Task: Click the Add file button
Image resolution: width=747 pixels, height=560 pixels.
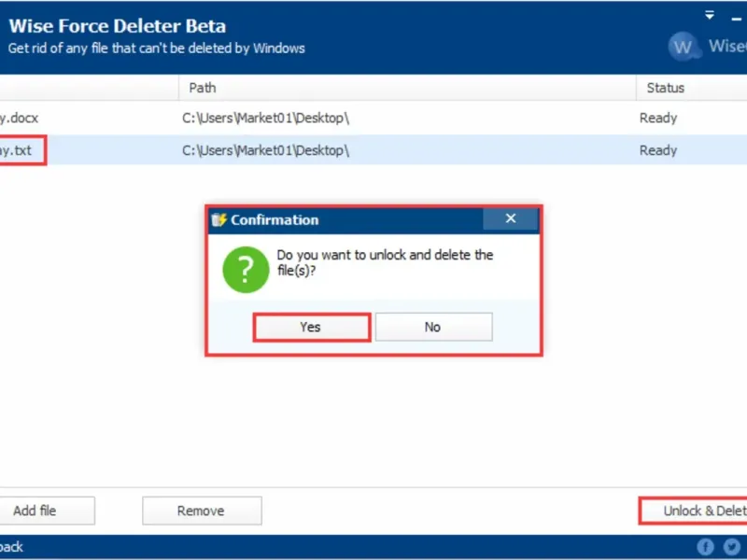Action: (35, 511)
